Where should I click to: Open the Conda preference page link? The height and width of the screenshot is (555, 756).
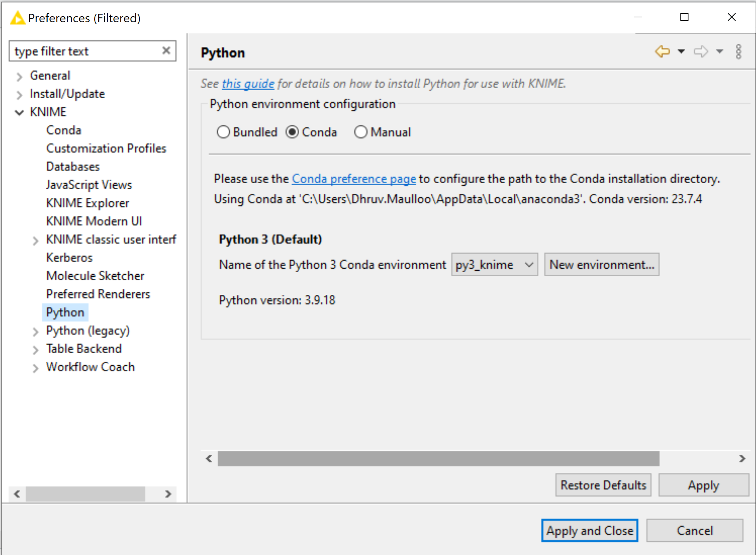[x=354, y=179]
